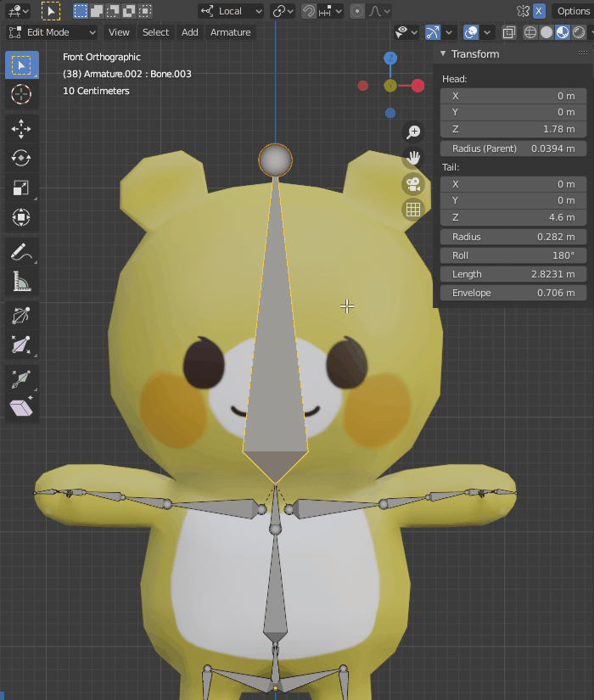Image resolution: width=594 pixels, height=700 pixels.
Task: Open the Armature menu
Action: (x=231, y=32)
